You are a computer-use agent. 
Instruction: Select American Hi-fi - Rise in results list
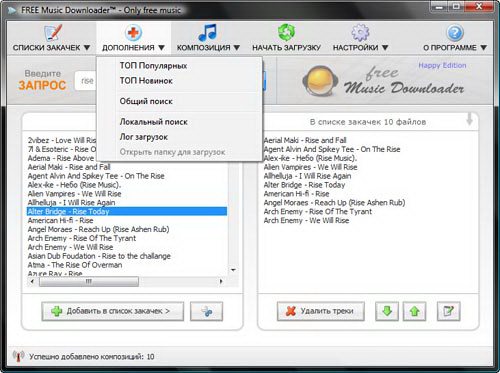[60, 220]
